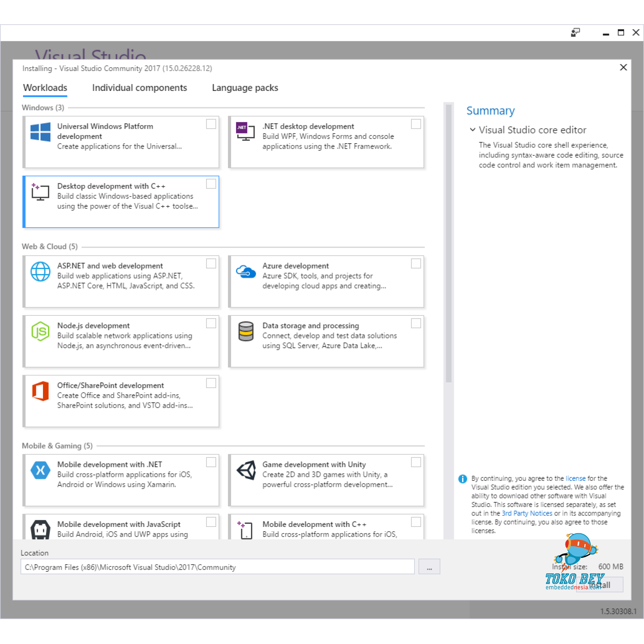Click the 'Data storage and processing' title

[x=310, y=326]
